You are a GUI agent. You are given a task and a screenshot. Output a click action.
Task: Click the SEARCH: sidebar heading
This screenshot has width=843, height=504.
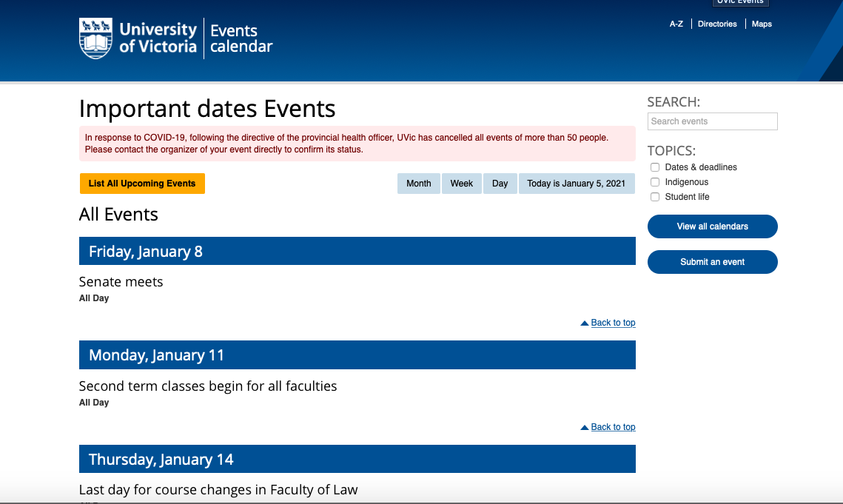click(674, 102)
